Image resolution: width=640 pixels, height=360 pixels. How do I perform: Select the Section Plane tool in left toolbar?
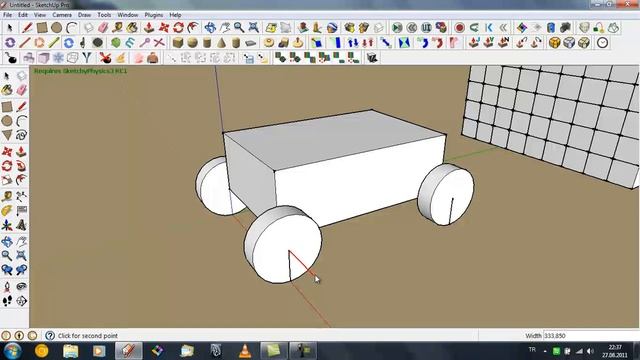click(x=21, y=301)
